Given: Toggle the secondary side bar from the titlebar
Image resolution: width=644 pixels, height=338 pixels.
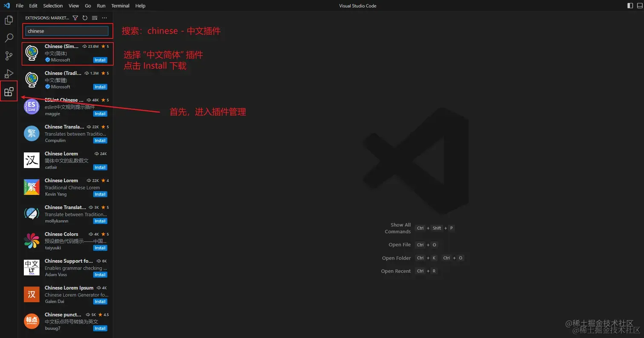Looking at the screenshot, I should tap(630, 6).
